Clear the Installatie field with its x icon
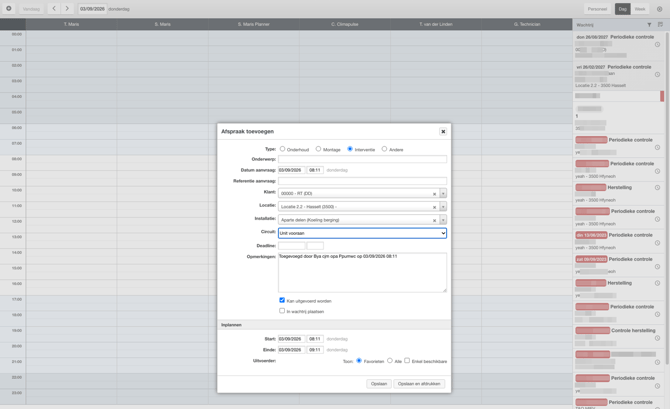 click(x=435, y=221)
